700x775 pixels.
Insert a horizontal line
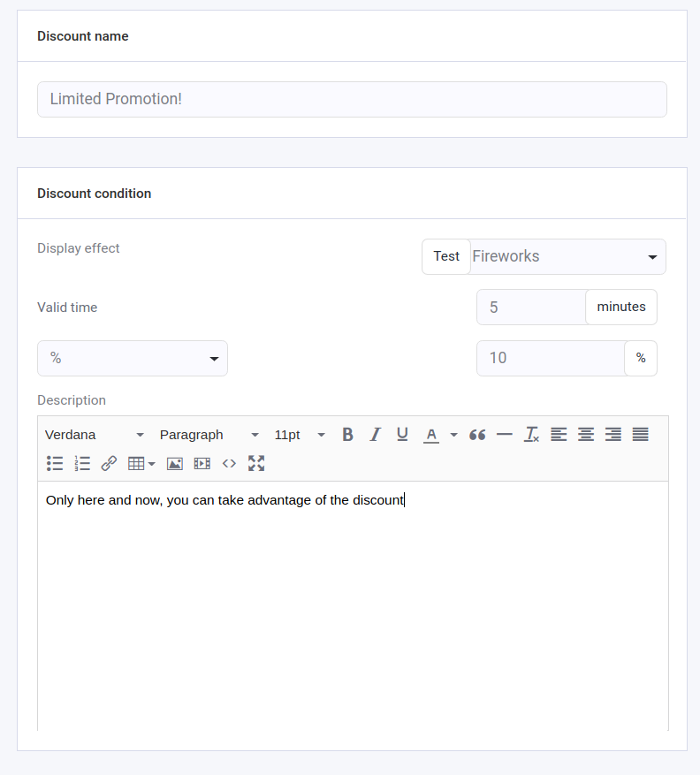[505, 435]
